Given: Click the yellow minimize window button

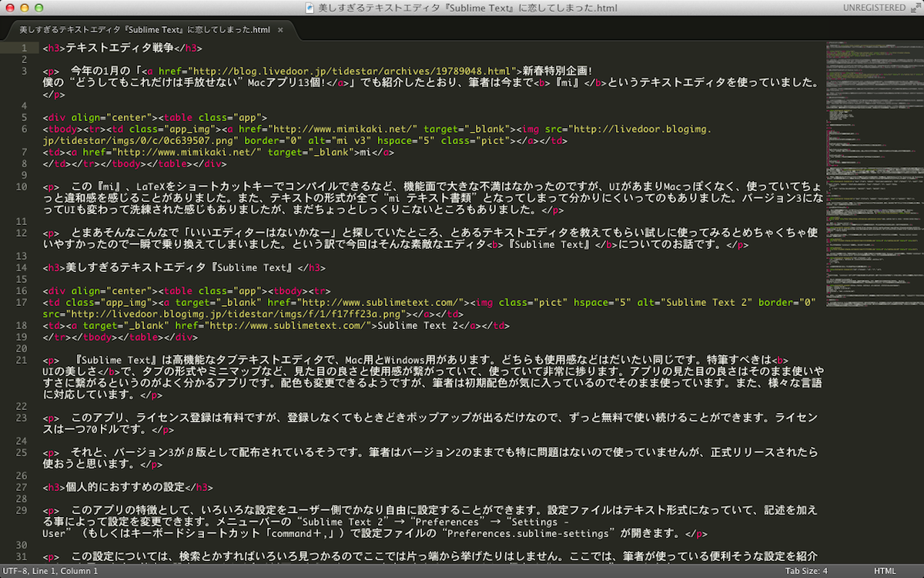Looking at the screenshot, I should (x=25, y=8).
